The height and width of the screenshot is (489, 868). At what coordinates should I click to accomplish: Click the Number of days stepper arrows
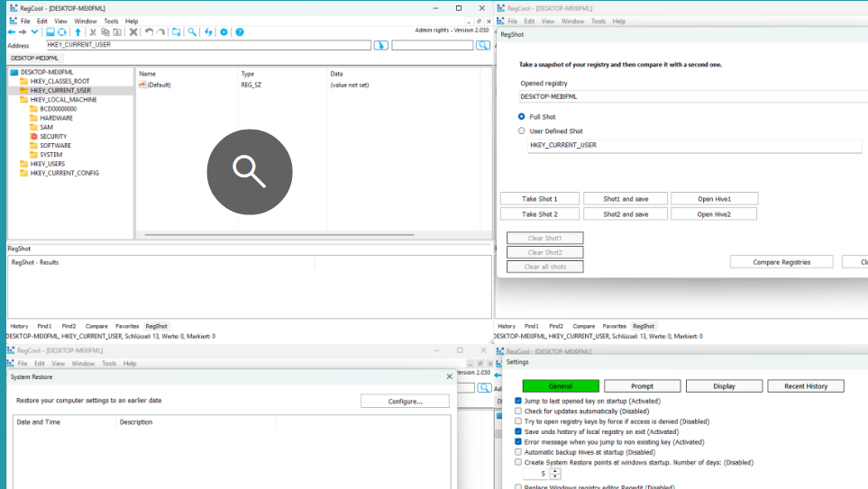tap(555, 474)
